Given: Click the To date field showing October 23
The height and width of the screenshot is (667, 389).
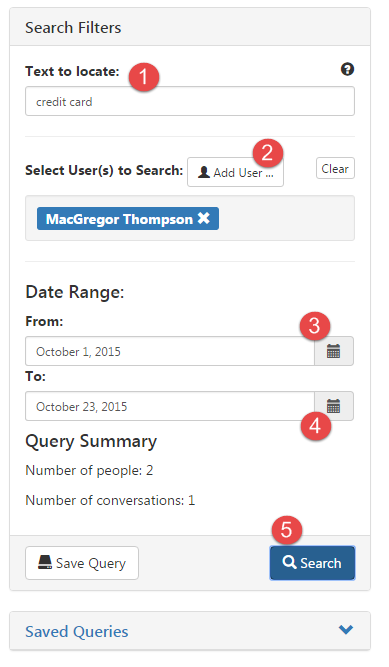Looking at the screenshot, I should click(x=170, y=406).
